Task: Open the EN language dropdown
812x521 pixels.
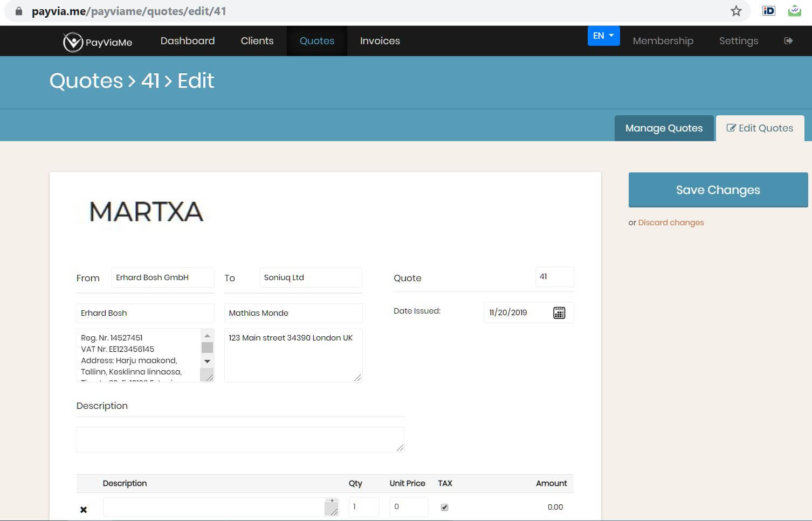Action: click(x=603, y=36)
